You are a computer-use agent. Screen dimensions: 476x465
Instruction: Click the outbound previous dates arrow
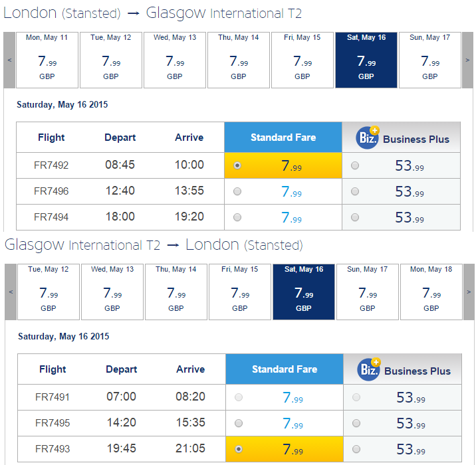tap(9, 60)
